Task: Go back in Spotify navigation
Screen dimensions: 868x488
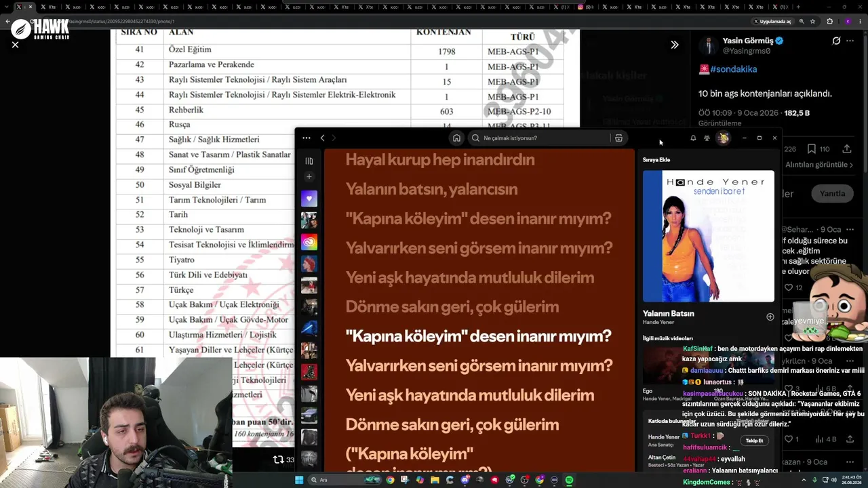Action: [322, 138]
